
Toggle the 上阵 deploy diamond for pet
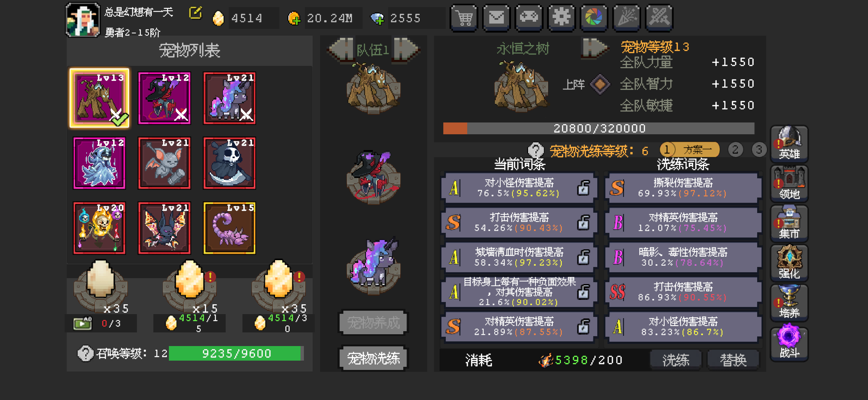point(600,84)
